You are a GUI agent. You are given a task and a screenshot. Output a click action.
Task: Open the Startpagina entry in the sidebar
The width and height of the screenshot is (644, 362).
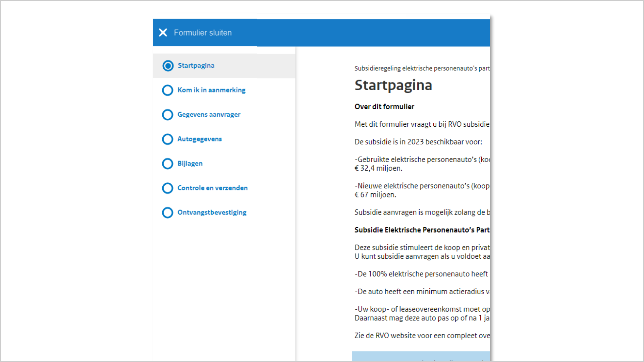[x=196, y=66]
